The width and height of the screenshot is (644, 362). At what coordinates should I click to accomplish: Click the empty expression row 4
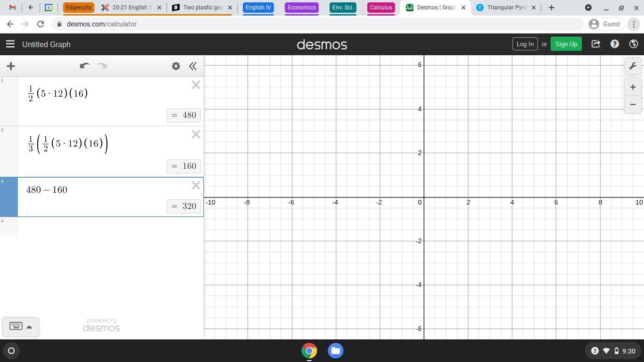(102, 229)
